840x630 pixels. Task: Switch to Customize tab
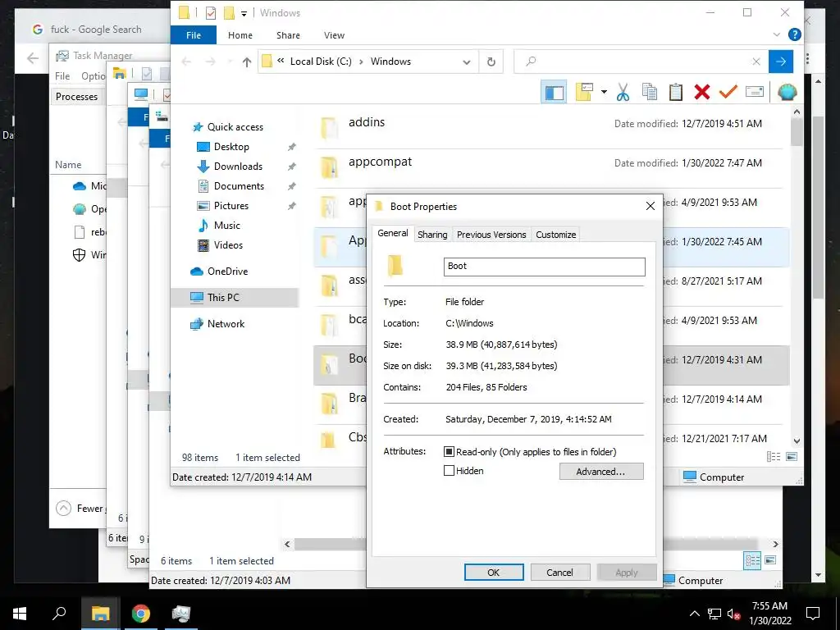(555, 235)
